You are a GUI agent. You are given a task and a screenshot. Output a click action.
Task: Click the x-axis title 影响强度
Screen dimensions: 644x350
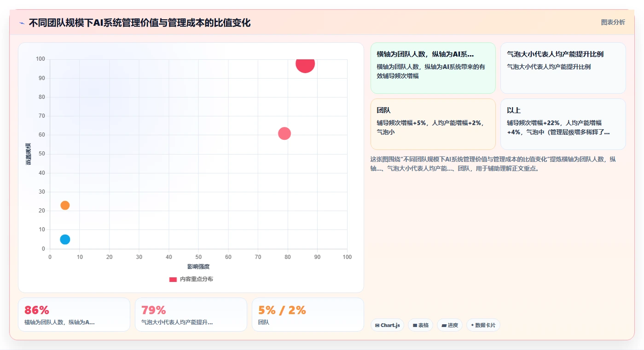pyautogui.click(x=198, y=267)
